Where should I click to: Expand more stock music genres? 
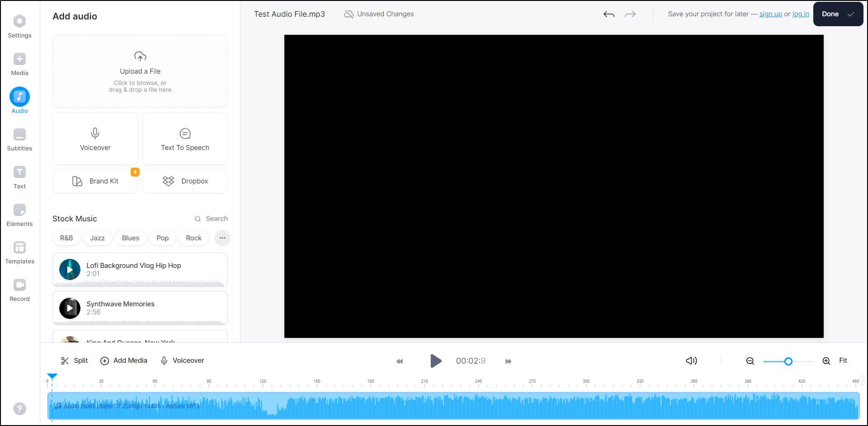point(222,238)
